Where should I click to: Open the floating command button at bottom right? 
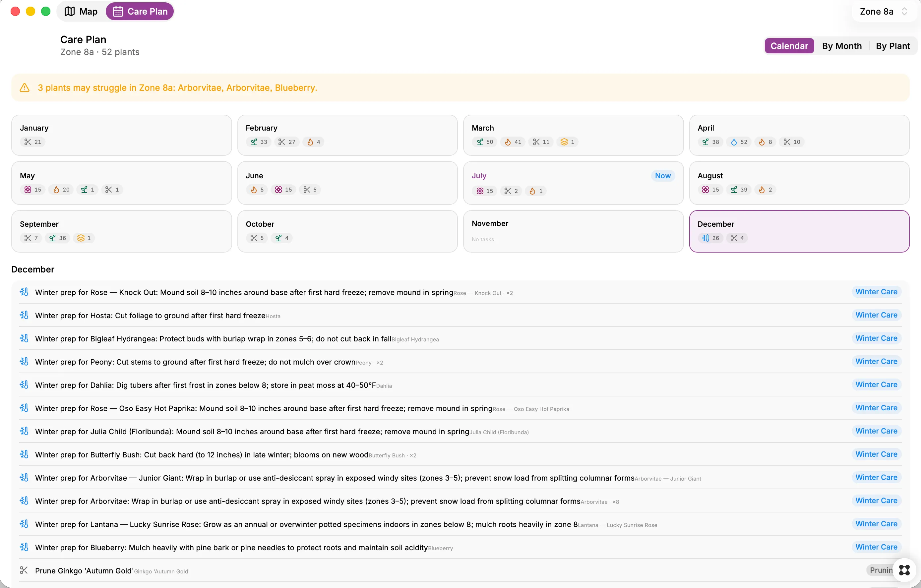pyautogui.click(x=904, y=570)
